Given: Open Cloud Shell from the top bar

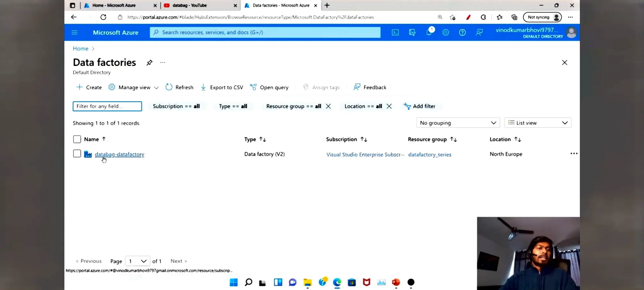Looking at the screenshot, I should (x=395, y=32).
